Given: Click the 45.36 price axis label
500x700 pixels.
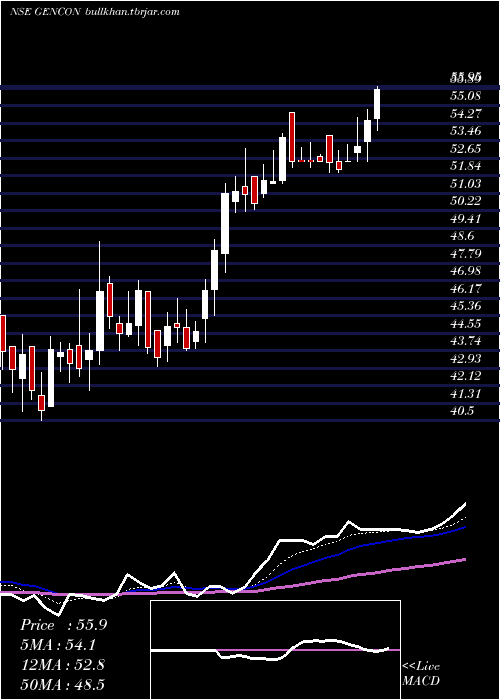Looking at the screenshot, I should 465,306.
